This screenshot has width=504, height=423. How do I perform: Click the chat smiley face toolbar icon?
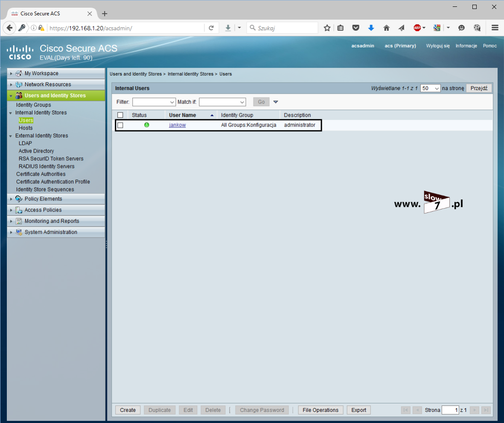coord(461,28)
